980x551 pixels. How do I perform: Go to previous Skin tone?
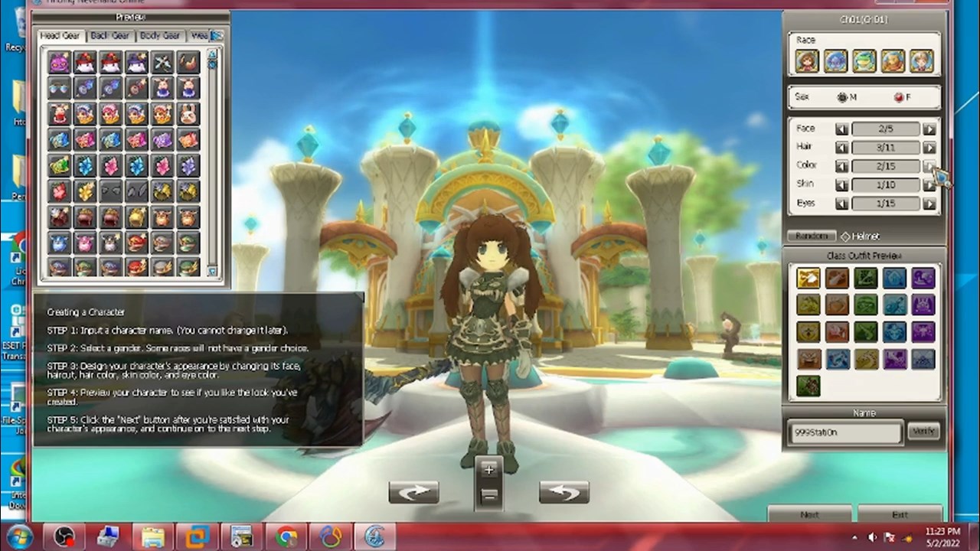click(x=842, y=185)
